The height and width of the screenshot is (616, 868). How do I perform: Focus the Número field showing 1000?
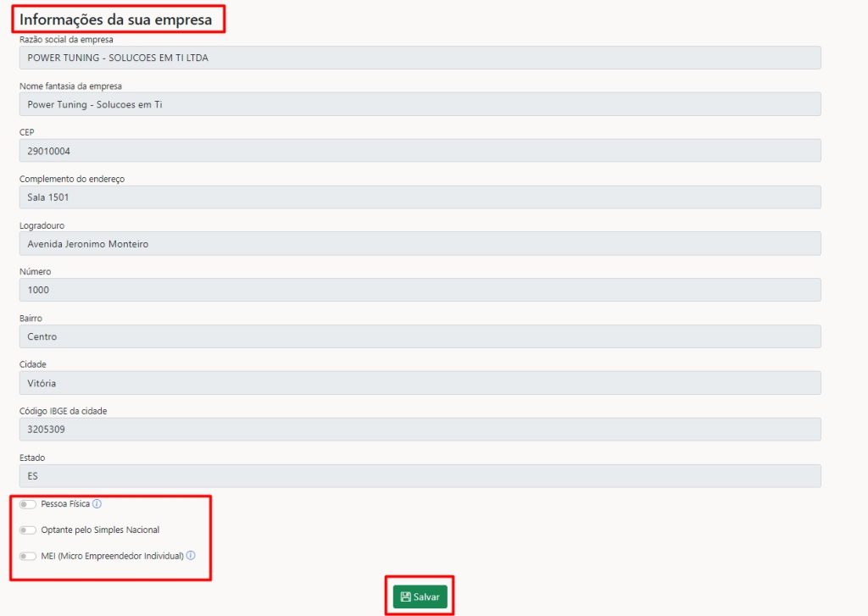coord(420,290)
